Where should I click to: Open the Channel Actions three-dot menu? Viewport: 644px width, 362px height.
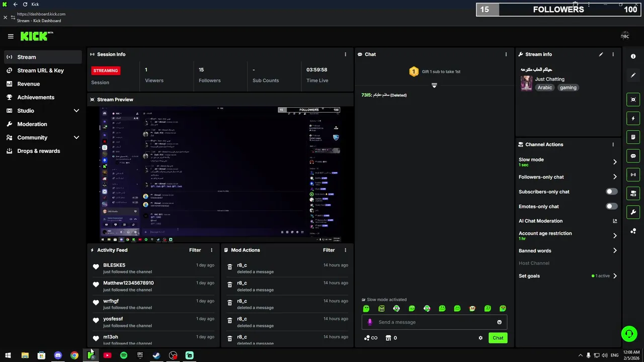point(613,144)
